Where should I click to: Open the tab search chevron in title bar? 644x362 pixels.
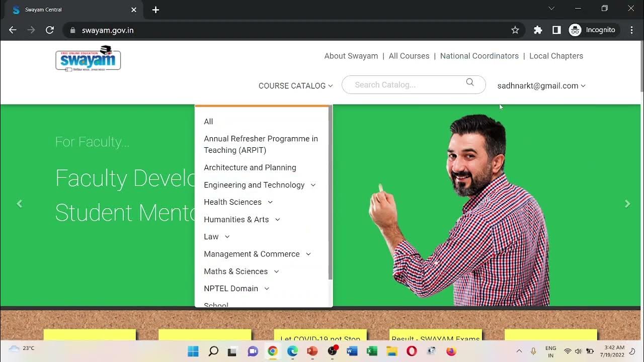point(551,9)
